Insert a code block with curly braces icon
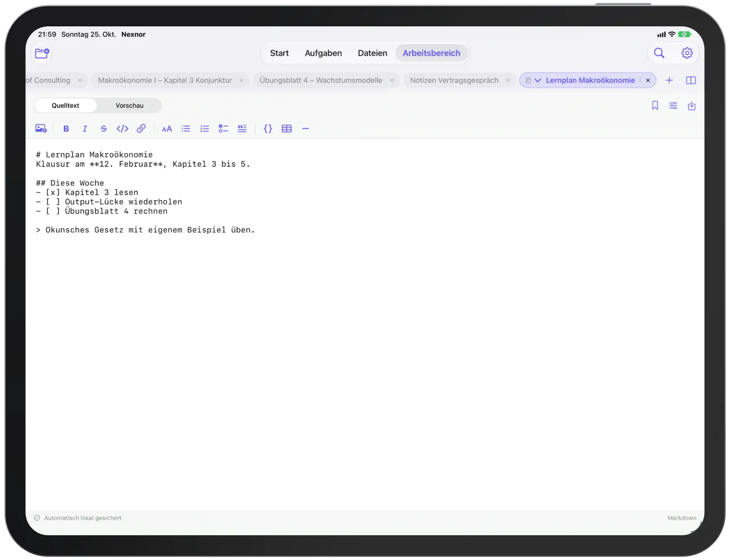This screenshot has height=560, width=730. click(268, 128)
